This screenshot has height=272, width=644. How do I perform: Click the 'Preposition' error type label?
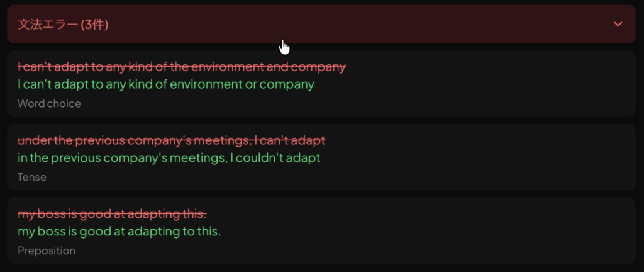click(x=47, y=251)
